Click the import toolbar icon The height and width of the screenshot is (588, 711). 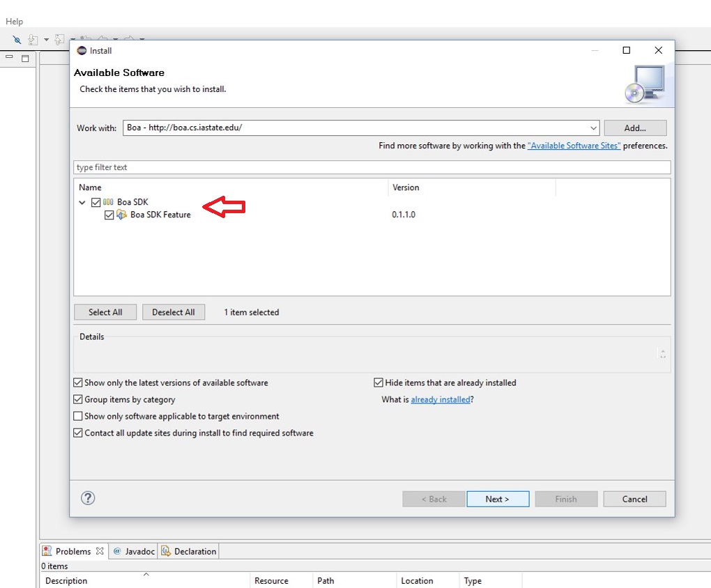tap(33, 40)
